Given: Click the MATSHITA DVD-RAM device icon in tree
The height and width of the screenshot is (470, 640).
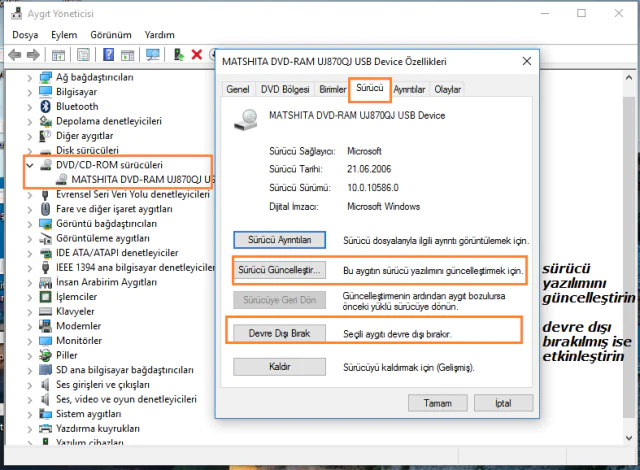Looking at the screenshot, I should point(61,180).
